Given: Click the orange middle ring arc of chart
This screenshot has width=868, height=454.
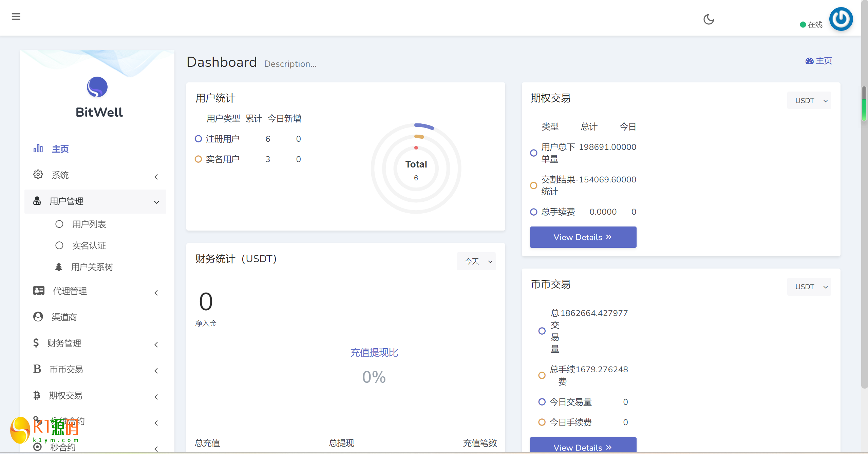Looking at the screenshot, I should click(x=419, y=137).
